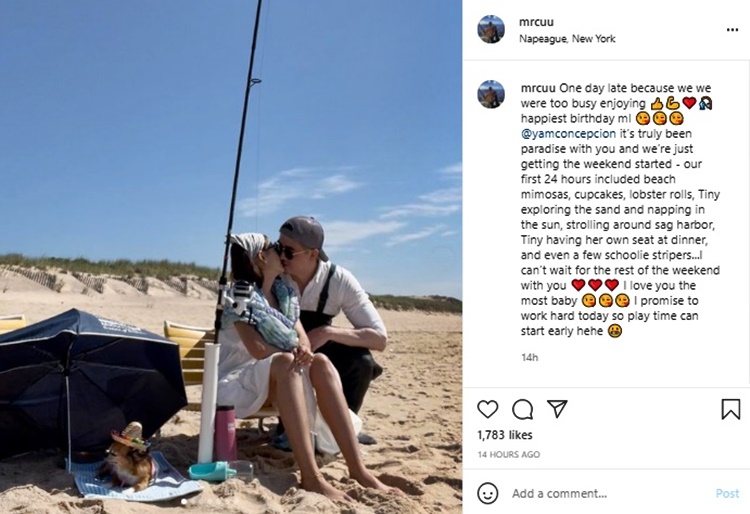Click mrcuu username in the caption
This screenshot has width=750, height=514.
[538, 88]
